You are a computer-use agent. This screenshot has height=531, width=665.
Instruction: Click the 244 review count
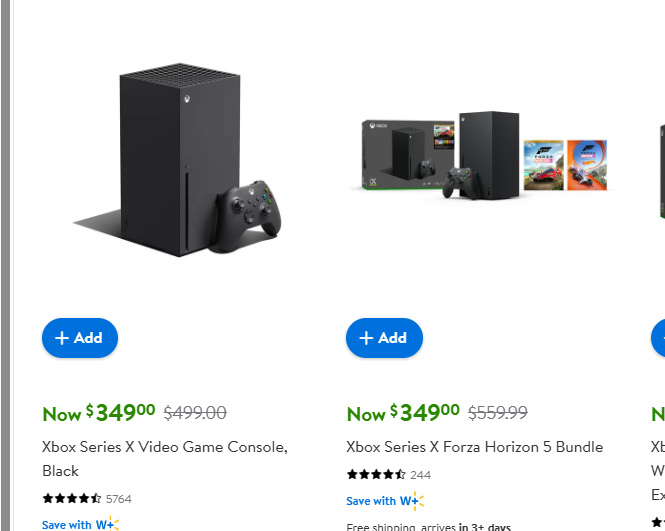pos(420,475)
